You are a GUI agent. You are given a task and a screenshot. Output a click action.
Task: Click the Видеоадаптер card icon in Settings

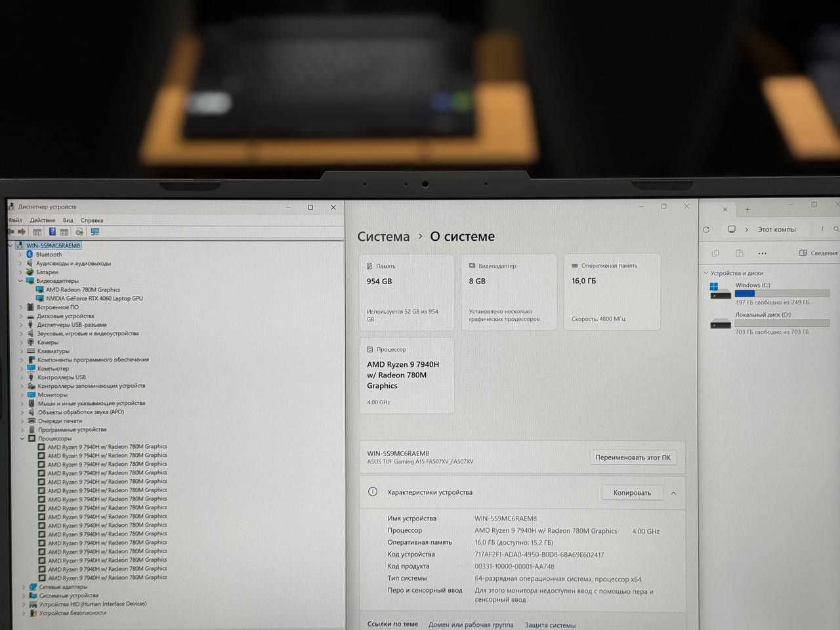coord(472,266)
